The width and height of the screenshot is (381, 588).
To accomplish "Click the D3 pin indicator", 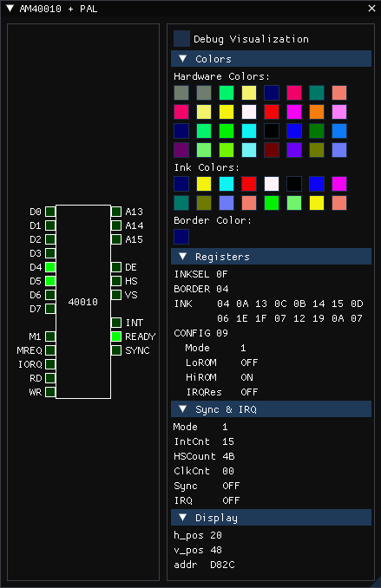I will coord(50,253).
